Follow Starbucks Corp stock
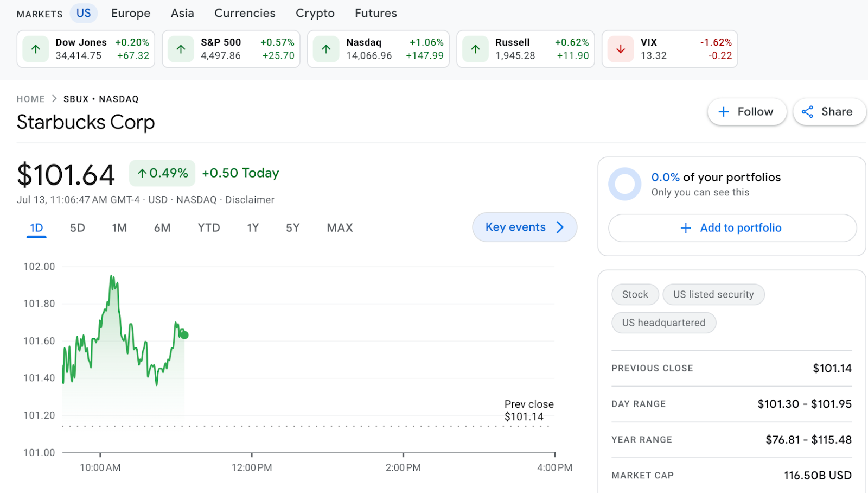The width and height of the screenshot is (868, 493). click(747, 112)
